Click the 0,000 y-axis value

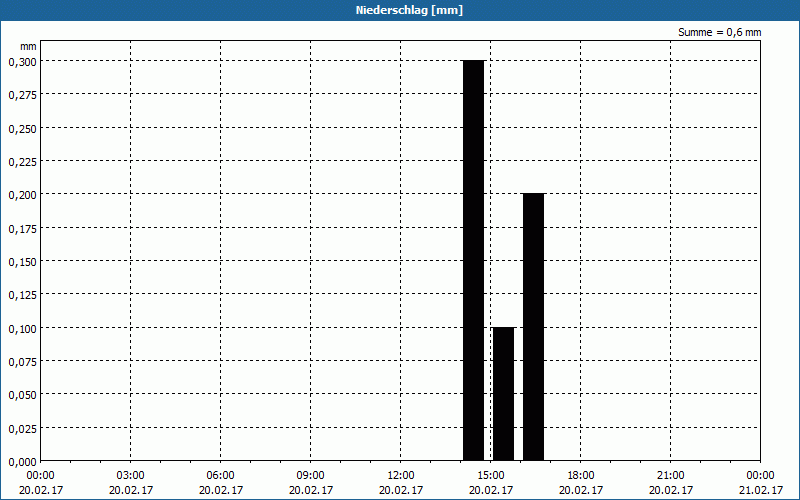(22, 462)
